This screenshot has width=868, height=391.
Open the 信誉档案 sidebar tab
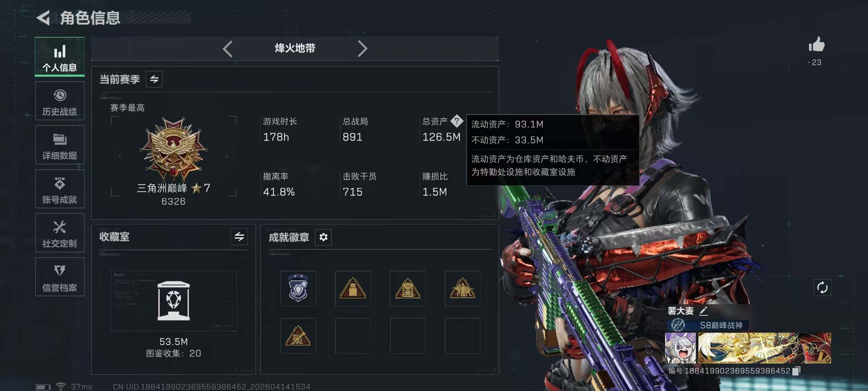(x=60, y=277)
